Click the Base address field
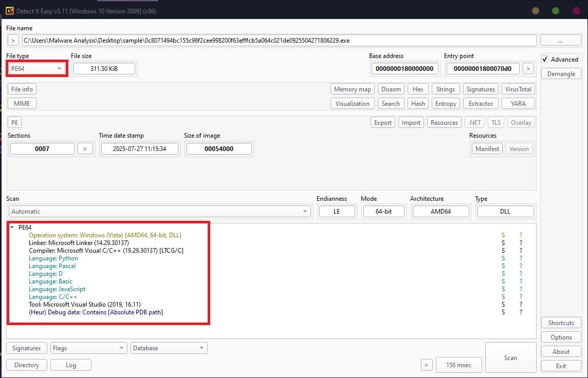This screenshot has width=588, height=378. (x=404, y=68)
